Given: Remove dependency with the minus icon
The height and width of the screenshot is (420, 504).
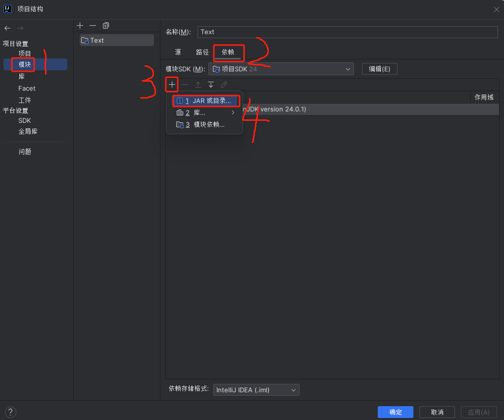Looking at the screenshot, I should pos(184,84).
